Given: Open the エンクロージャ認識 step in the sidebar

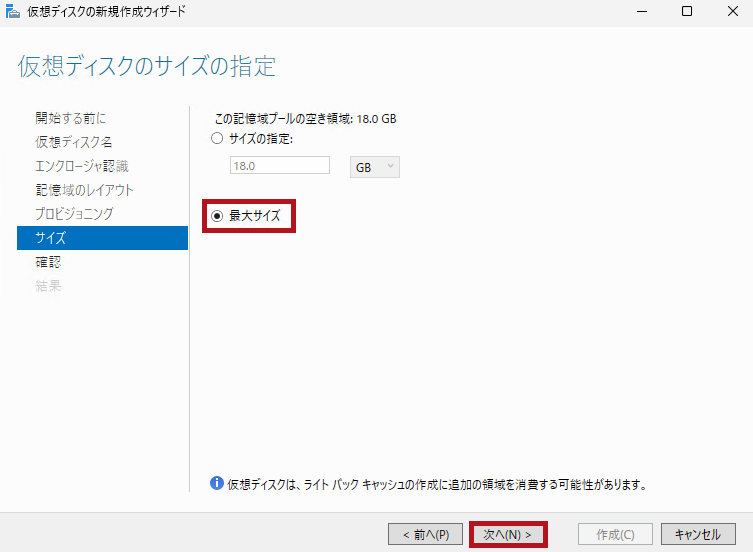Looking at the screenshot, I should (82, 166).
